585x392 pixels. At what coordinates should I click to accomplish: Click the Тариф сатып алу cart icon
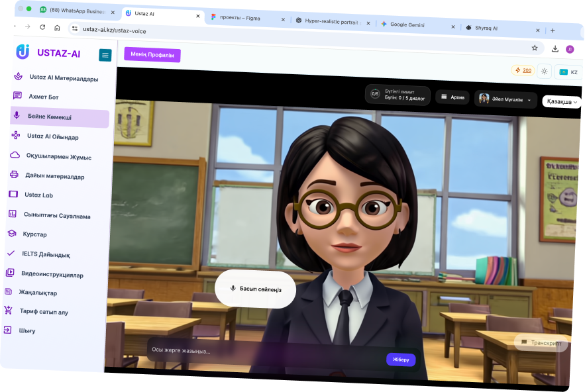[x=8, y=309]
